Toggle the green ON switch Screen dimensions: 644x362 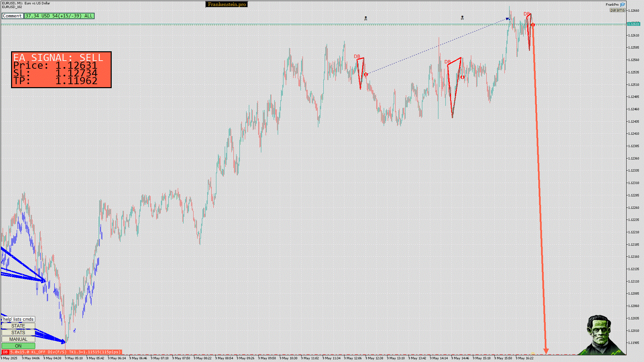point(18,346)
